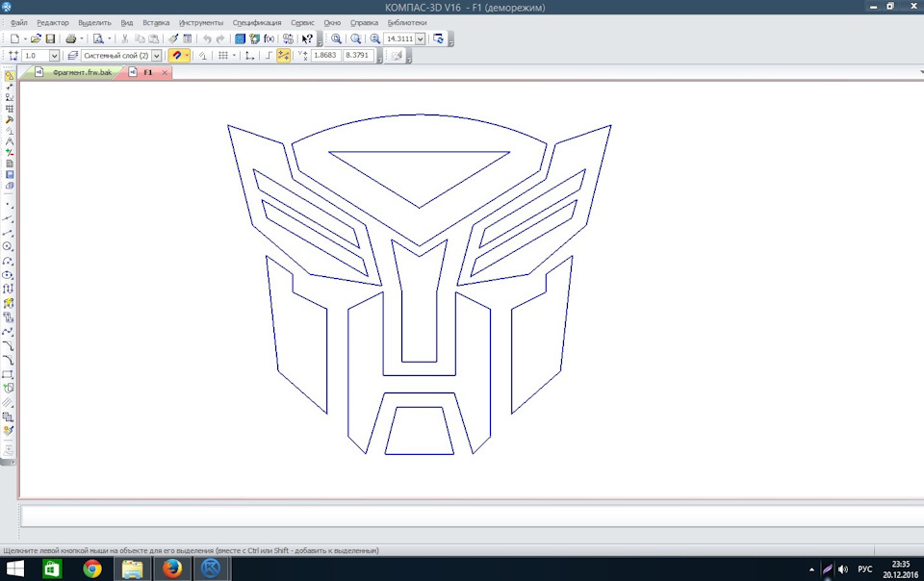Viewport: 924px width, 581px height.
Task: Open the print preview icon
Action: (x=98, y=38)
